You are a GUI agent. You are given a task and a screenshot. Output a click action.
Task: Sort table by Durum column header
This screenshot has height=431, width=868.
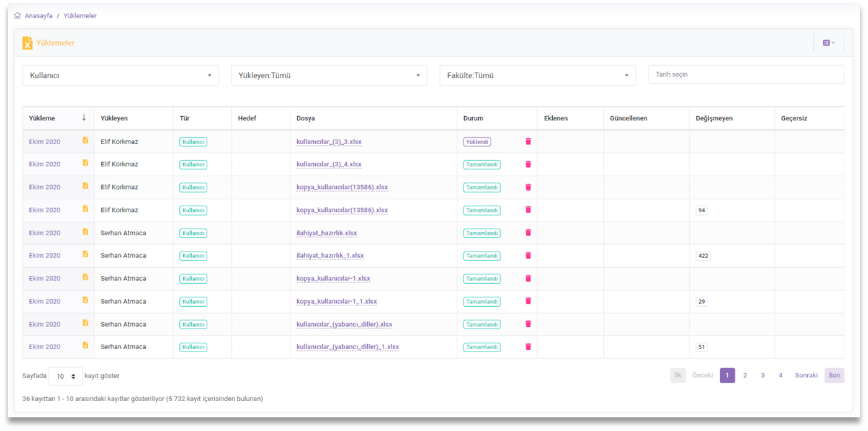coord(473,118)
